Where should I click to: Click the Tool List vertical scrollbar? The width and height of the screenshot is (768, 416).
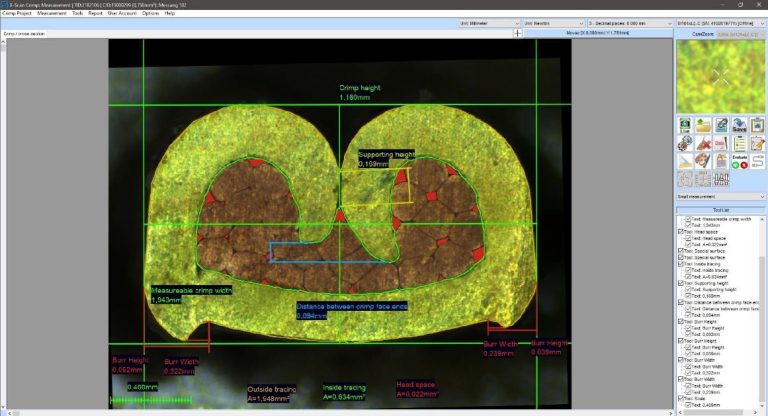(764, 311)
